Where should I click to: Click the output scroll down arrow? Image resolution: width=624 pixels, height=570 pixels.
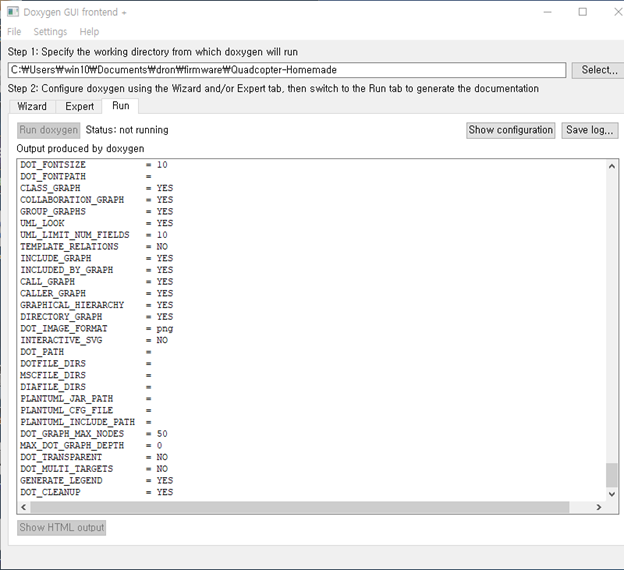pyautogui.click(x=612, y=494)
